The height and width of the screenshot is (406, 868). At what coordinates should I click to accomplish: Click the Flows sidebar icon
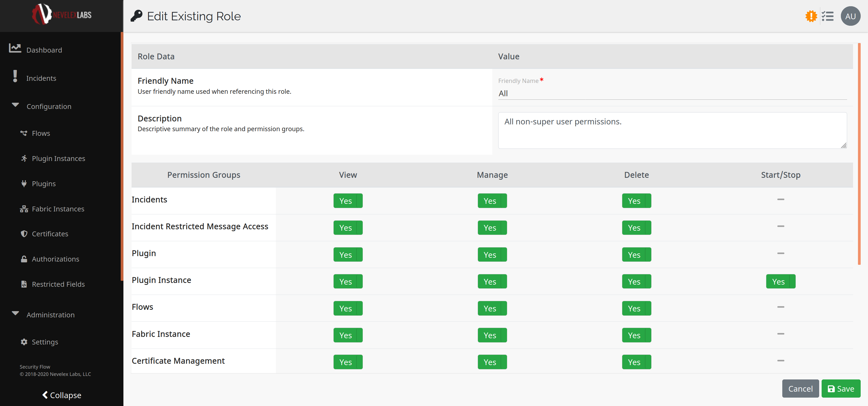[24, 133]
